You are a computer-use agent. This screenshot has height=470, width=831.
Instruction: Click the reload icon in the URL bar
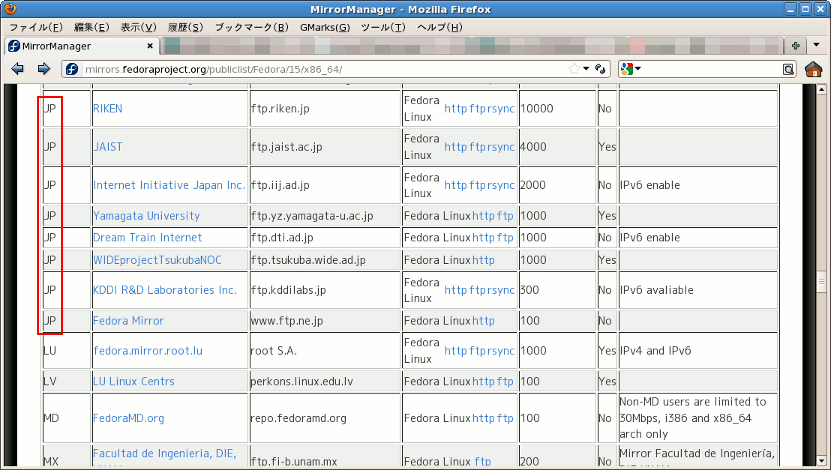(601, 69)
